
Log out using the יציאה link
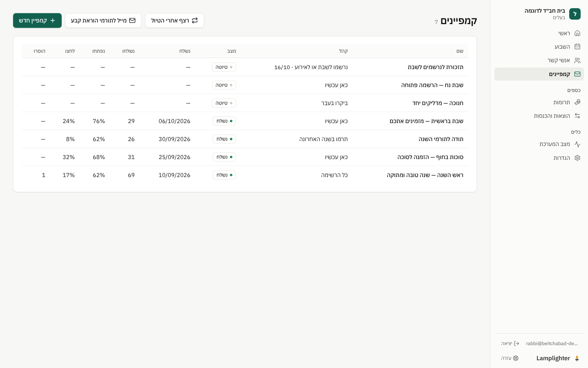tap(510, 343)
